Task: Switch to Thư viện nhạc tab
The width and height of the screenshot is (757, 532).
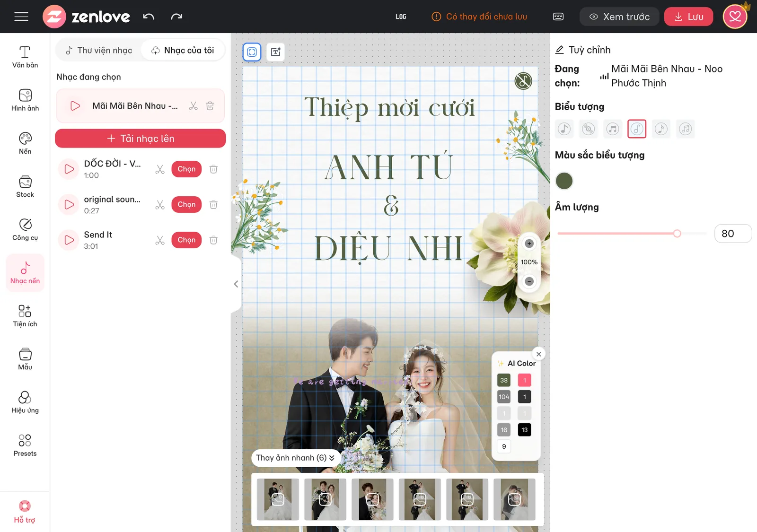Action: tap(98, 50)
